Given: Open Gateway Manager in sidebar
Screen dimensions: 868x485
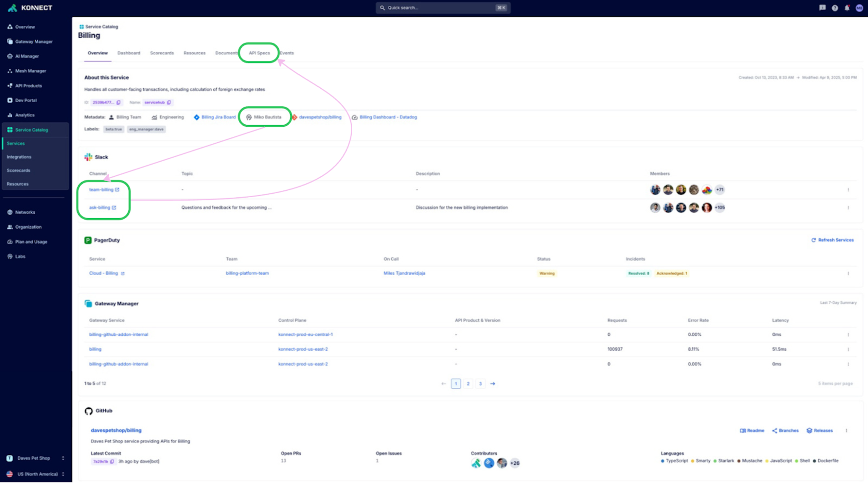Looking at the screenshot, I should pyautogui.click(x=34, y=41).
